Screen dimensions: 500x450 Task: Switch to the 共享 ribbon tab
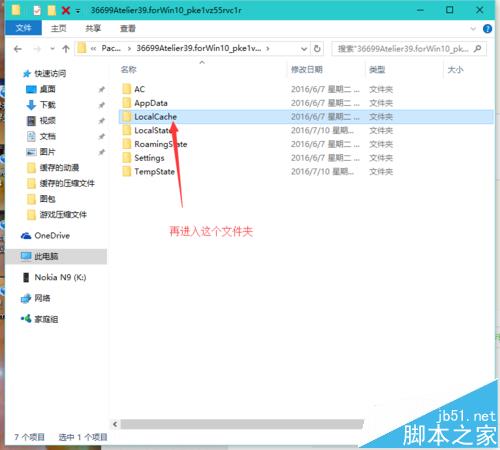[x=93, y=29]
